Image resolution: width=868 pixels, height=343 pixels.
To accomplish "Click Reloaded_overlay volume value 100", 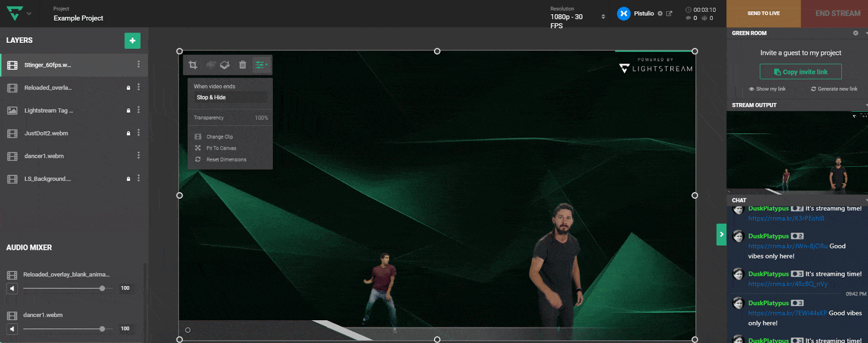I will (x=125, y=288).
